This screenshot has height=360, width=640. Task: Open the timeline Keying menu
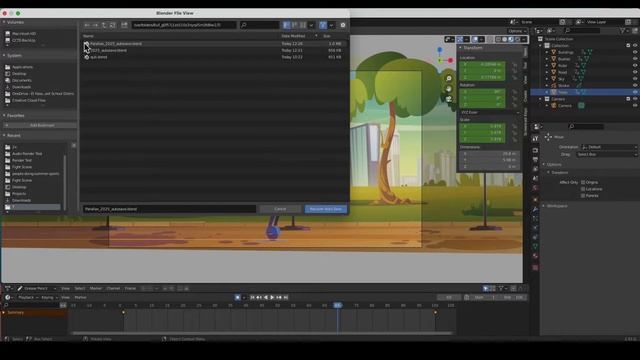(49, 298)
